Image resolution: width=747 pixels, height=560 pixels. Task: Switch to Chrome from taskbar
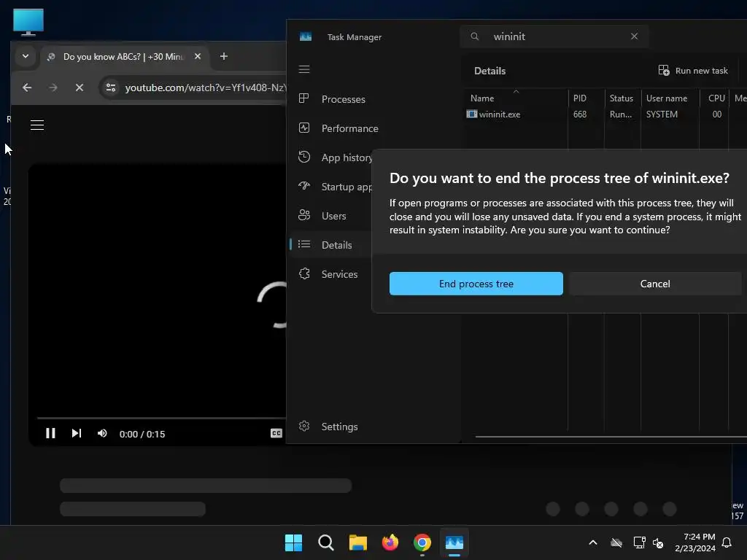(x=422, y=542)
